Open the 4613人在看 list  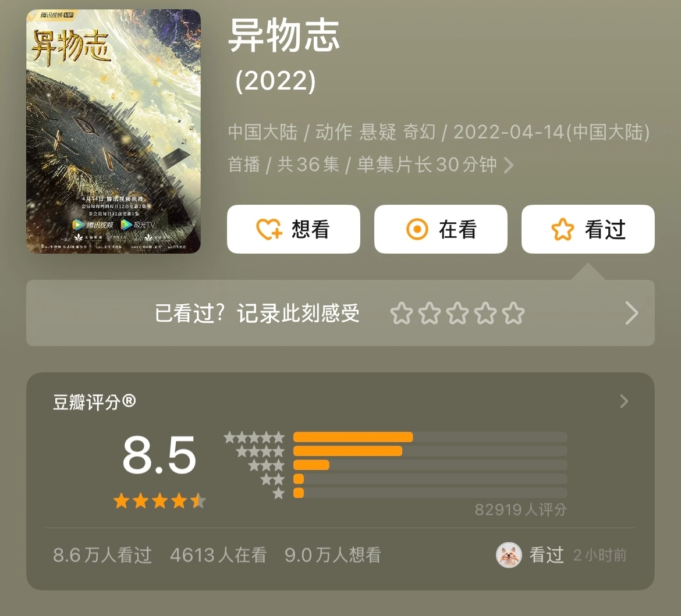tap(218, 556)
